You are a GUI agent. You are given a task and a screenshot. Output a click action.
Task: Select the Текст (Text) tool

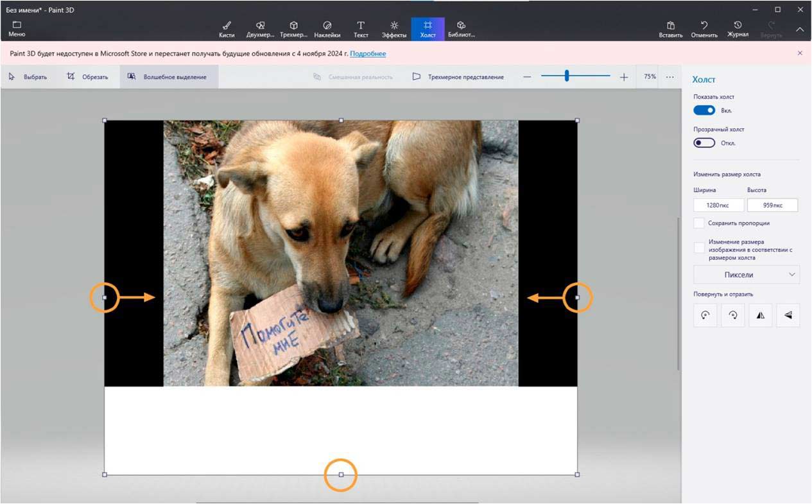coord(361,29)
